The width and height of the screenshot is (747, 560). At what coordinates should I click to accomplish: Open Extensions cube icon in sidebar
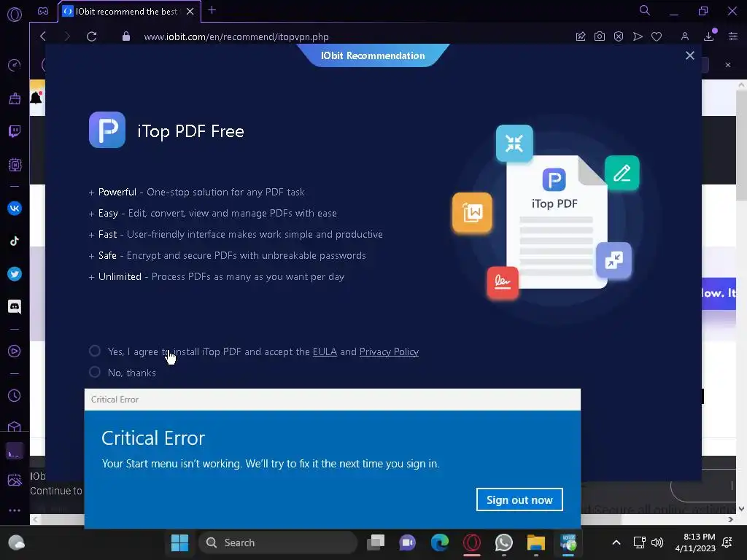point(15,426)
